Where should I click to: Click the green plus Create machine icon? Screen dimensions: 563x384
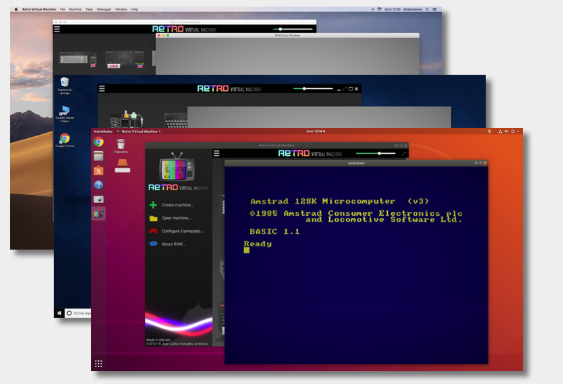pos(153,205)
